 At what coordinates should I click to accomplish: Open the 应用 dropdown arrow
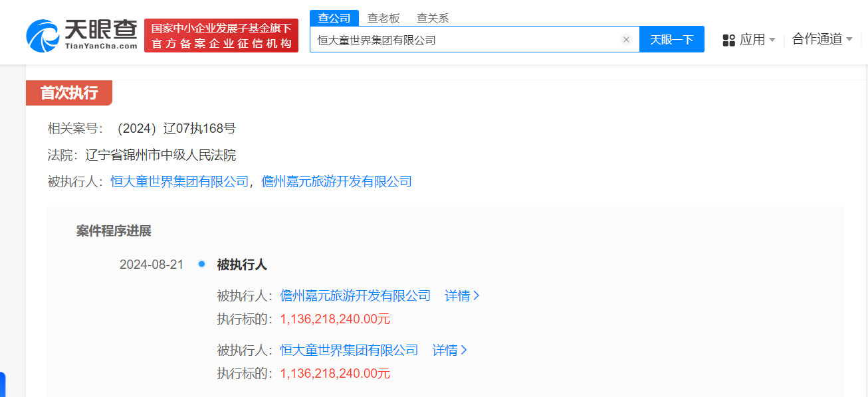pyautogui.click(x=772, y=40)
